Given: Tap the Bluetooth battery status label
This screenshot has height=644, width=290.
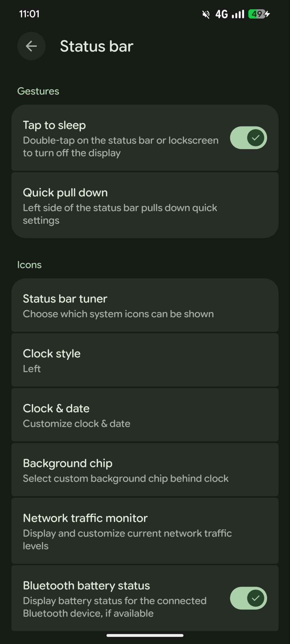Looking at the screenshot, I should pyautogui.click(x=86, y=586).
